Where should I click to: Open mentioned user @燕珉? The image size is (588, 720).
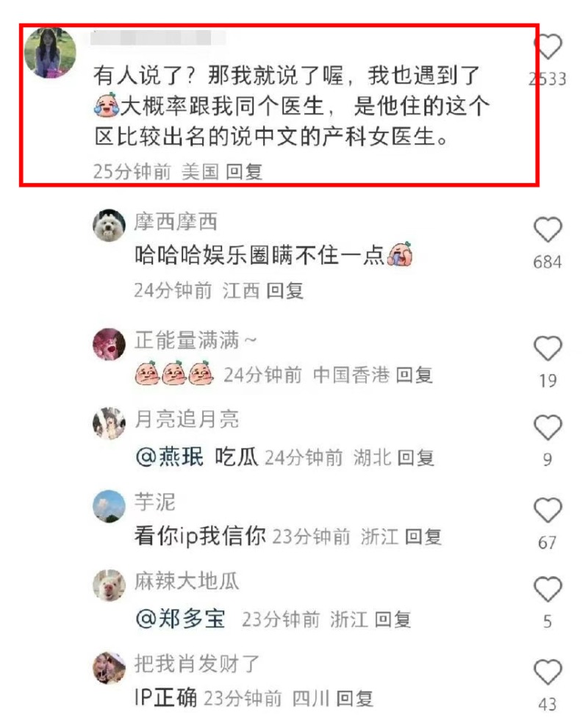(x=170, y=457)
